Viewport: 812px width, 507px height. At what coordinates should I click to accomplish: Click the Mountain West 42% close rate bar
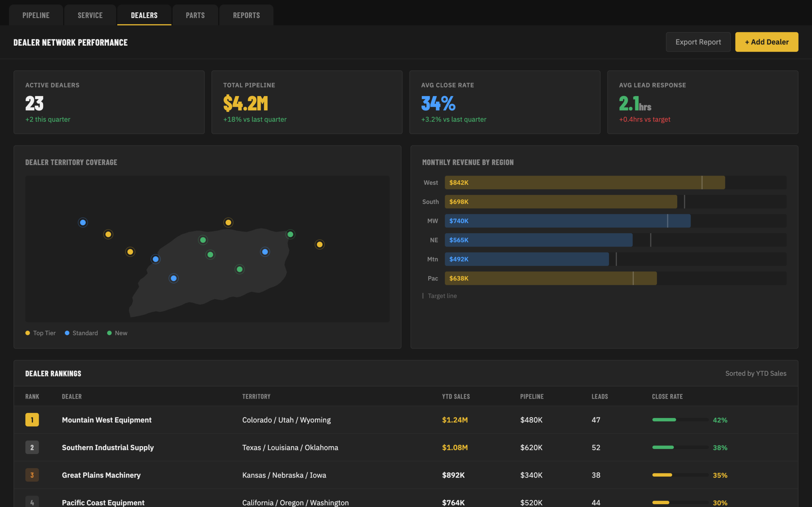tap(680, 420)
